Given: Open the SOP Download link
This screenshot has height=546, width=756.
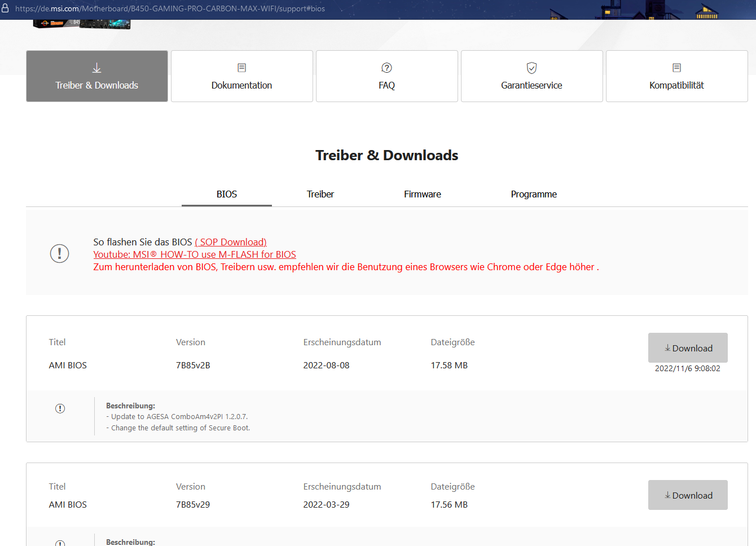Looking at the screenshot, I should (231, 242).
